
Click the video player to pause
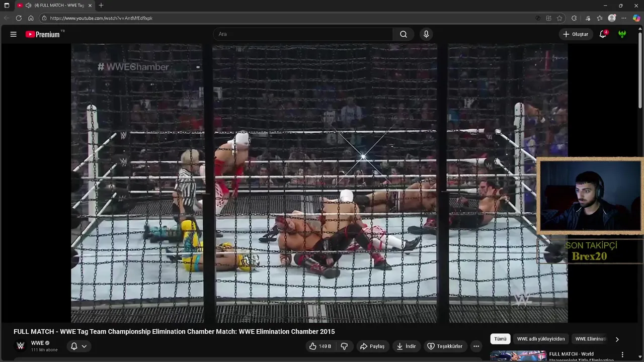click(319, 183)
